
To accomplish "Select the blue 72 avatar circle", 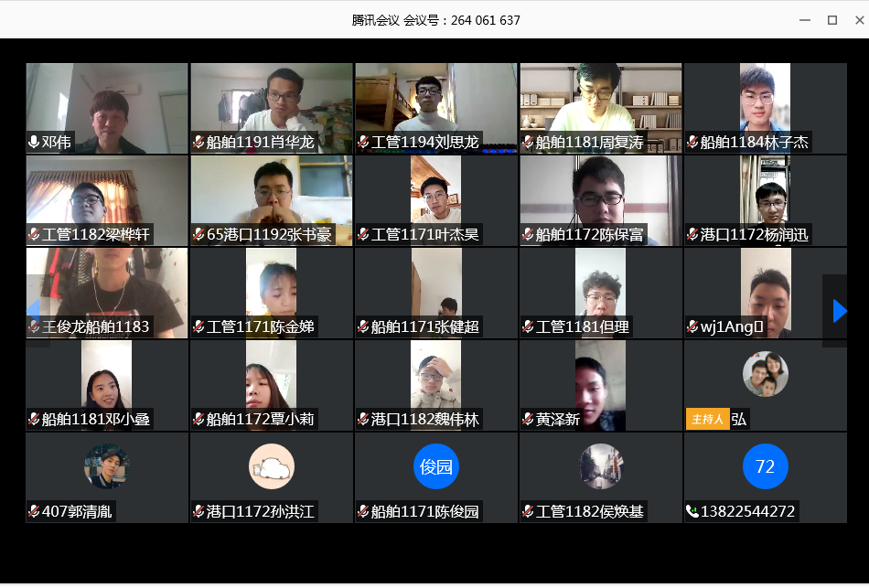I will point(766,466).
